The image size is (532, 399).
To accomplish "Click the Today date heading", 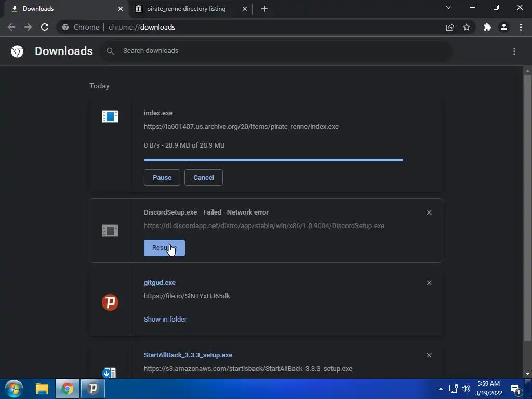I will [x=99, y=86].
